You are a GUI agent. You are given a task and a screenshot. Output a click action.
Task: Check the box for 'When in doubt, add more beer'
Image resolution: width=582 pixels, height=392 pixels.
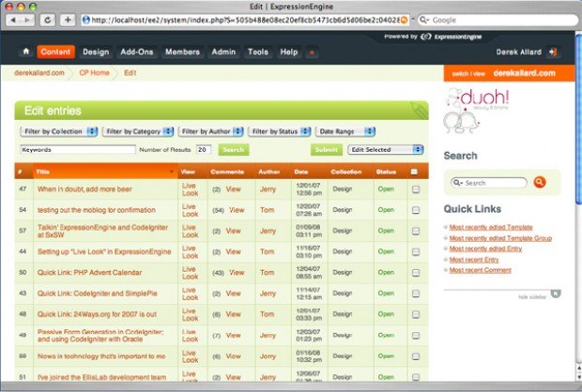416,189
